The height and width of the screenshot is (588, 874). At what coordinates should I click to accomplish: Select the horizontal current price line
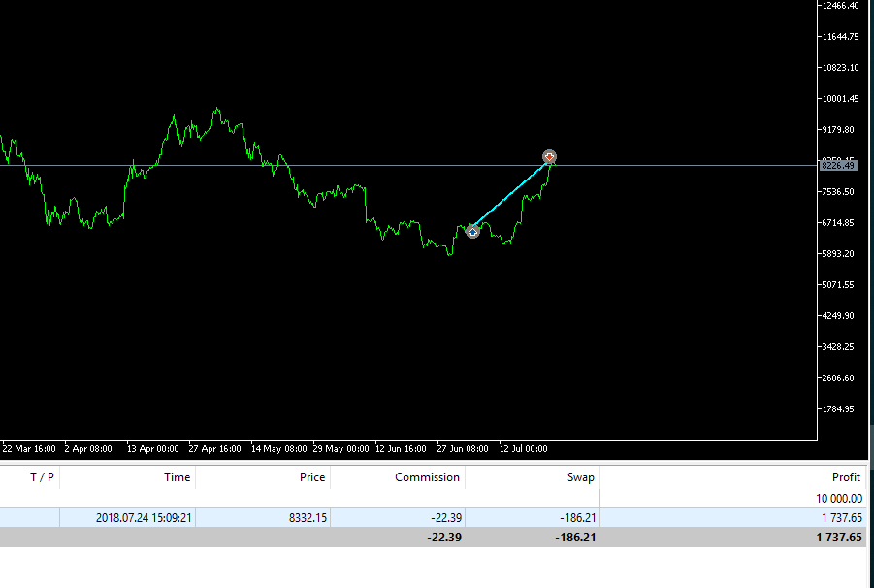(291, 166)
